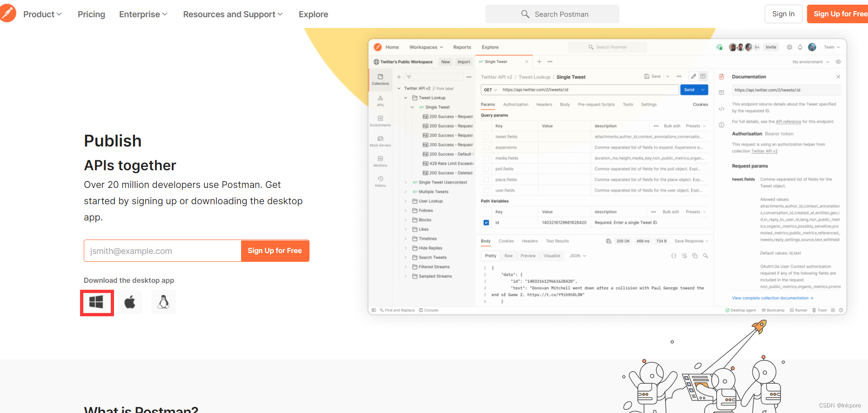Download the Windows desktop app
The height and width of the screenshot is (413, 868).
point(96,302)
